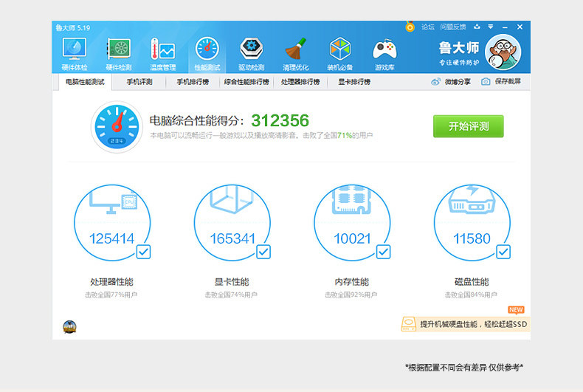Click the 微博分享 share link
The image size is (583, 392).
click(x=458, y=81)
